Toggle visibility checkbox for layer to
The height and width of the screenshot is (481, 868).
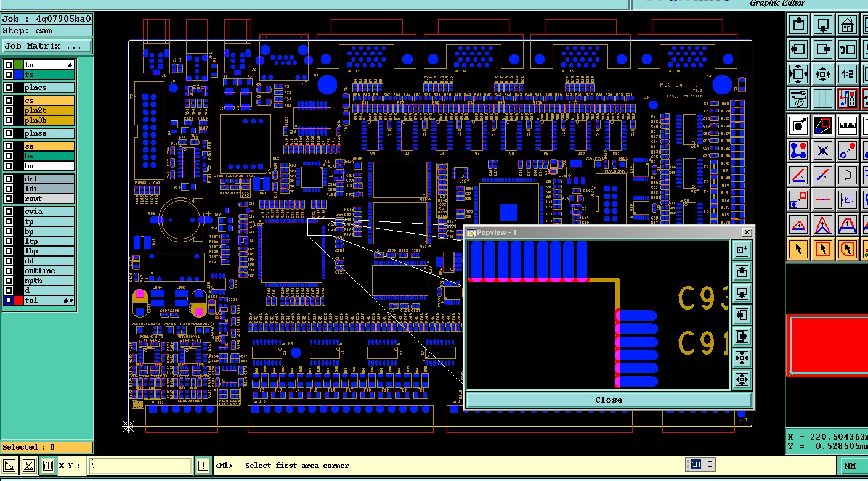[9, 65]
